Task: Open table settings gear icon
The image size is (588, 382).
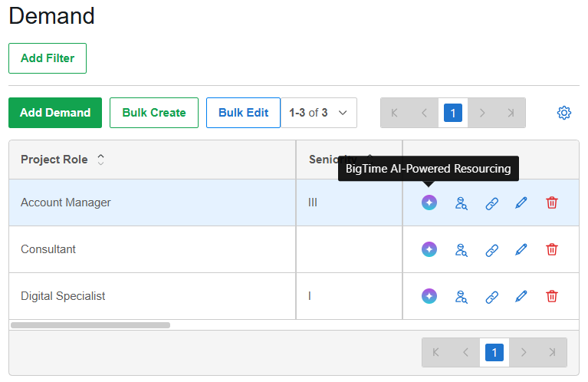Action: coord(564,113)
